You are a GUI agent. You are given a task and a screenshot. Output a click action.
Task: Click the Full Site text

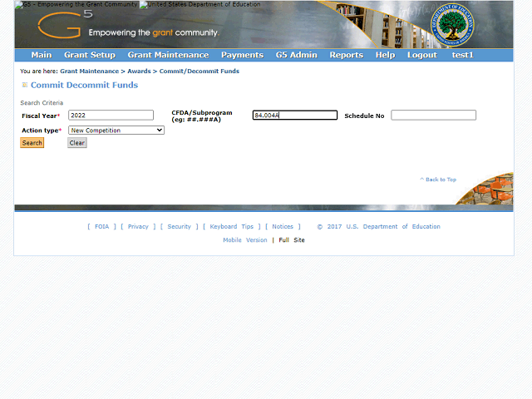[292, 240]
